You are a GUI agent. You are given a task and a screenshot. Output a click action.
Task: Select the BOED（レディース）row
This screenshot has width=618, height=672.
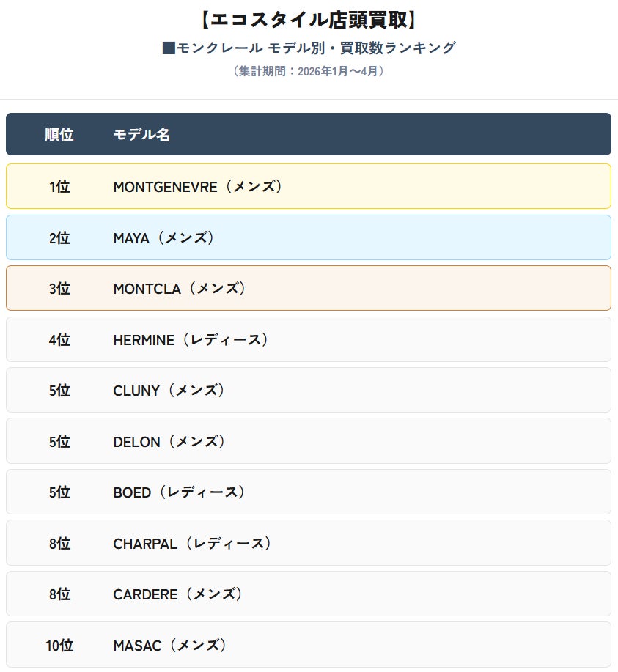(309, 492)
